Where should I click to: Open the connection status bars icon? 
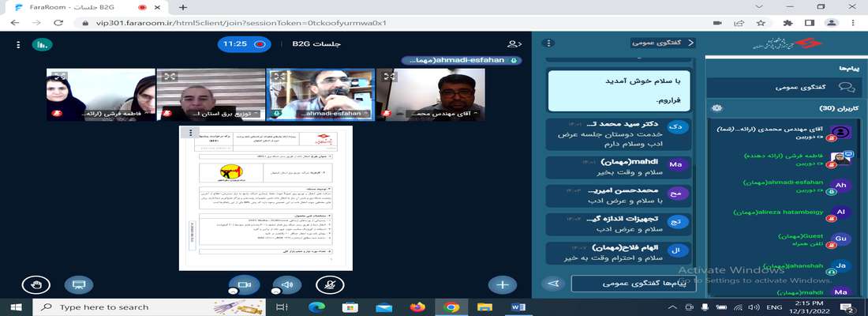tap(42, 44)
